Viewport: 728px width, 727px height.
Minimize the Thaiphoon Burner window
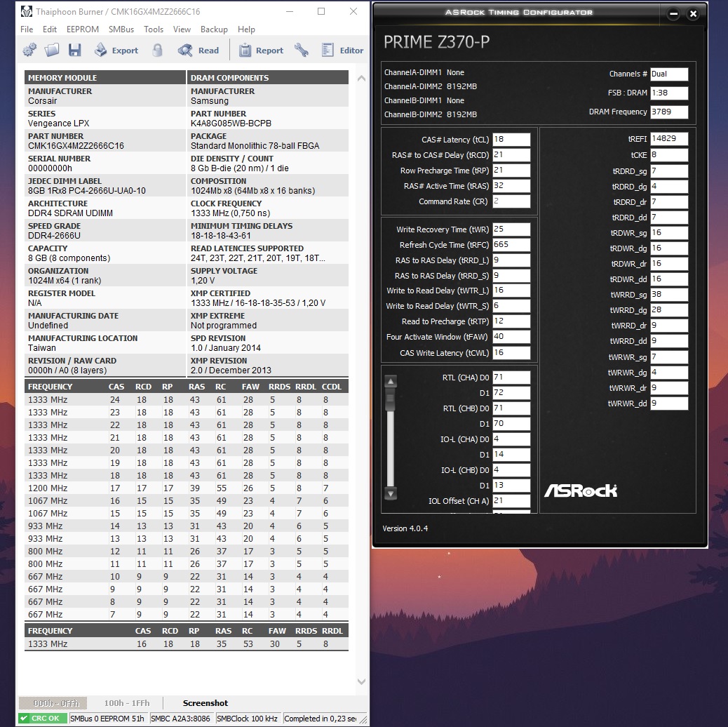pyautogui.click(x=290, y=11)
